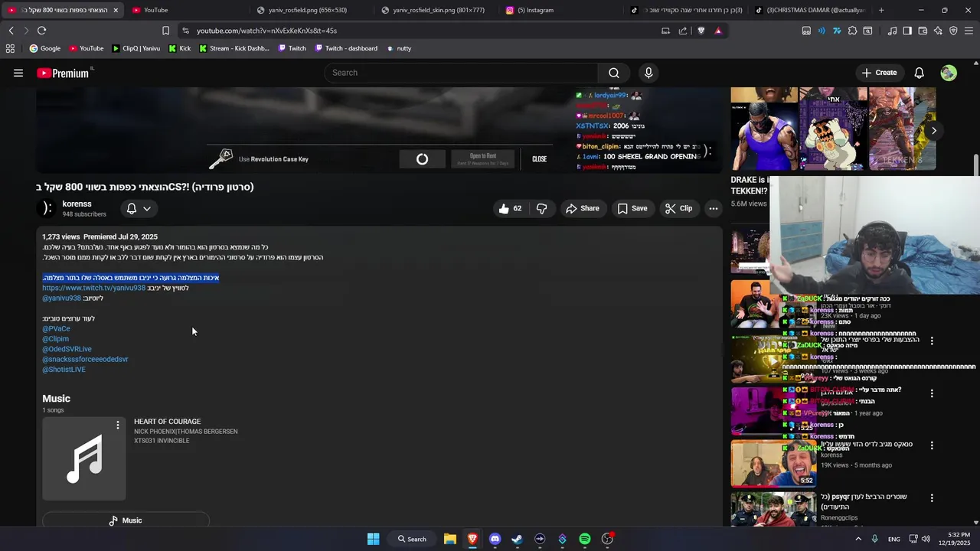
Task: Dislike the video with thumbs down
Action: tap(542, 208)
